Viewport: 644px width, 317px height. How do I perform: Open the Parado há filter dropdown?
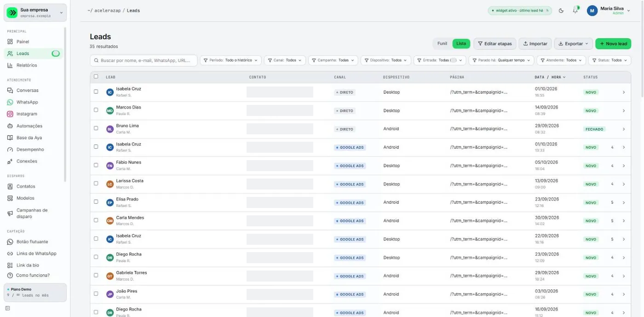pyautogui.click(x=501, y=60)
